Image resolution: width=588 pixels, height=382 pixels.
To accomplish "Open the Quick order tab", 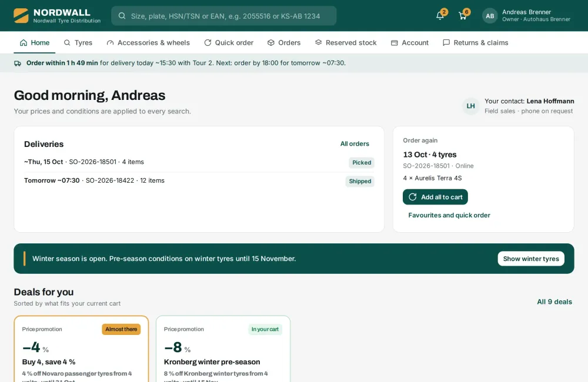I will click(229, 43).
